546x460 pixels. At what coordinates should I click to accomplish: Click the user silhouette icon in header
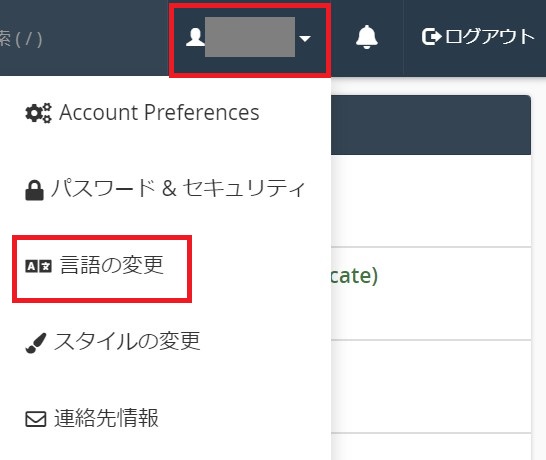[195, 37]
